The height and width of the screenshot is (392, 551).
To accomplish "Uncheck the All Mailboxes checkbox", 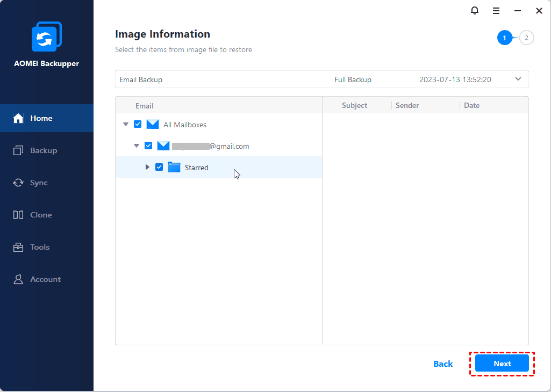I will pos(138,124).
